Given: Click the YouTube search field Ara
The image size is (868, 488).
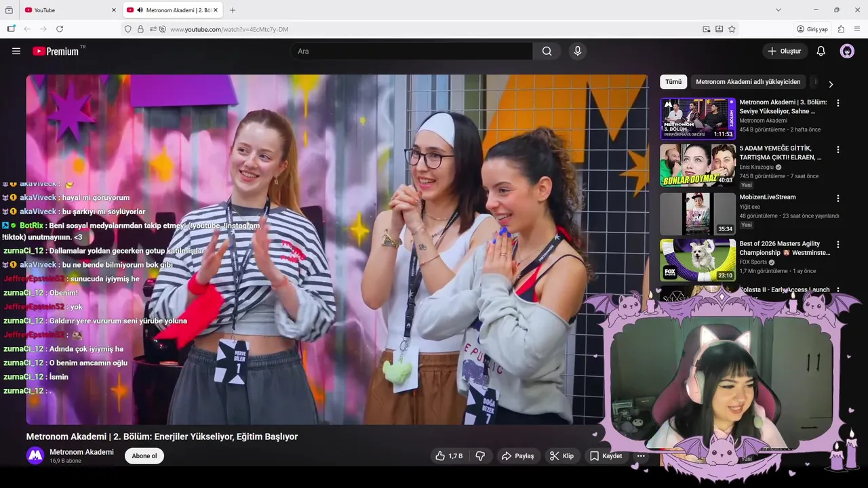Looking at the screenshot, I should (412, 51).
